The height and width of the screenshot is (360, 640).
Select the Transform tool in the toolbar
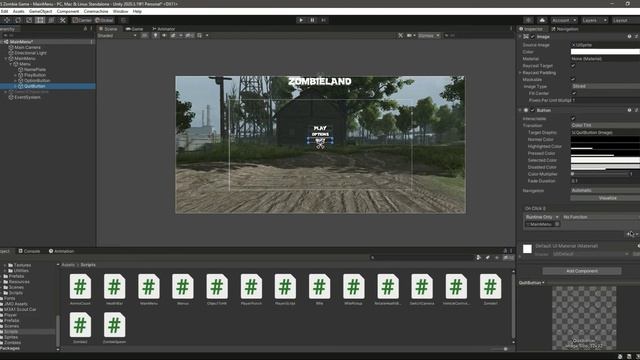point(51,20)
